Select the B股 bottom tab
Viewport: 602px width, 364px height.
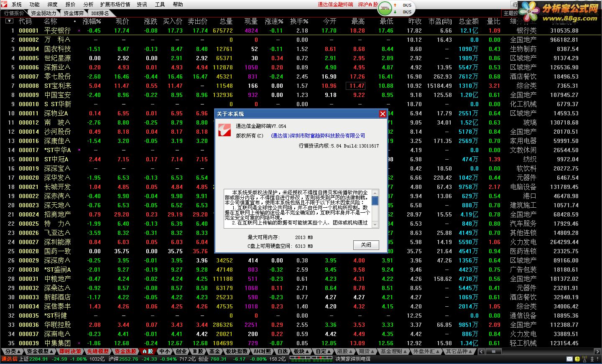coord(198,351)
